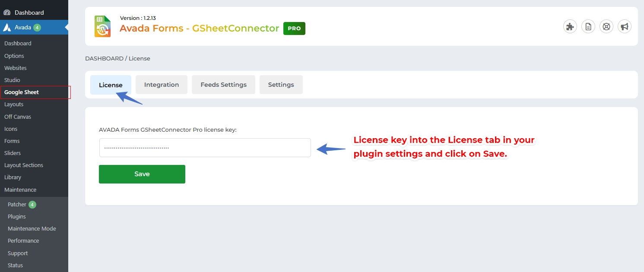Click the GSheetConnector plugin logo
644x272 pixels.
[x=103, y=26]
